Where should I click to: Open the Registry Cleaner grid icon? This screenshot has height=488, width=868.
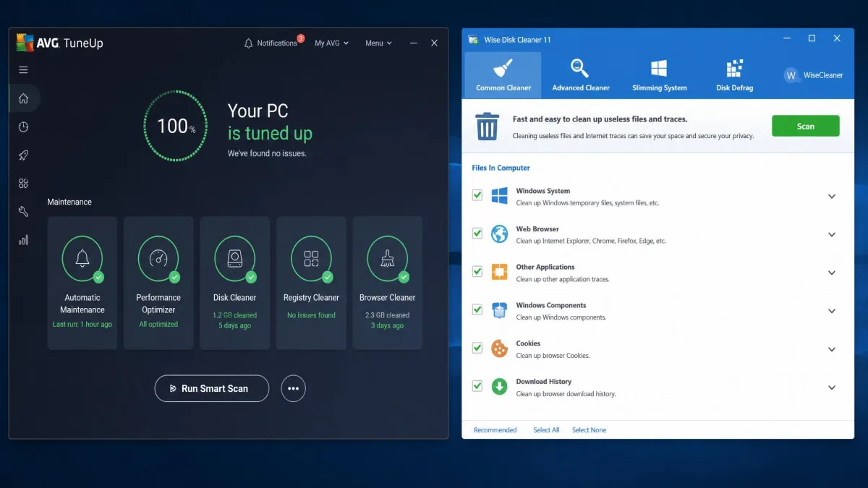coord(311,258)
